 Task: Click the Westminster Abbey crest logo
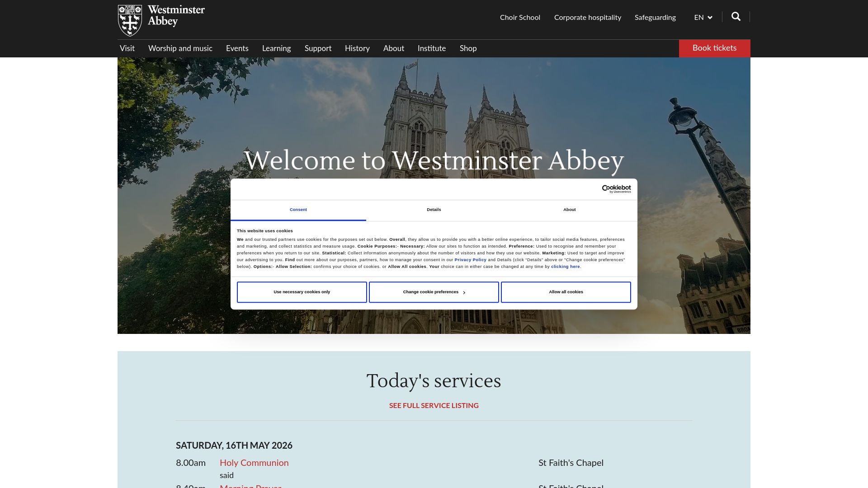[x=130, y=20]
